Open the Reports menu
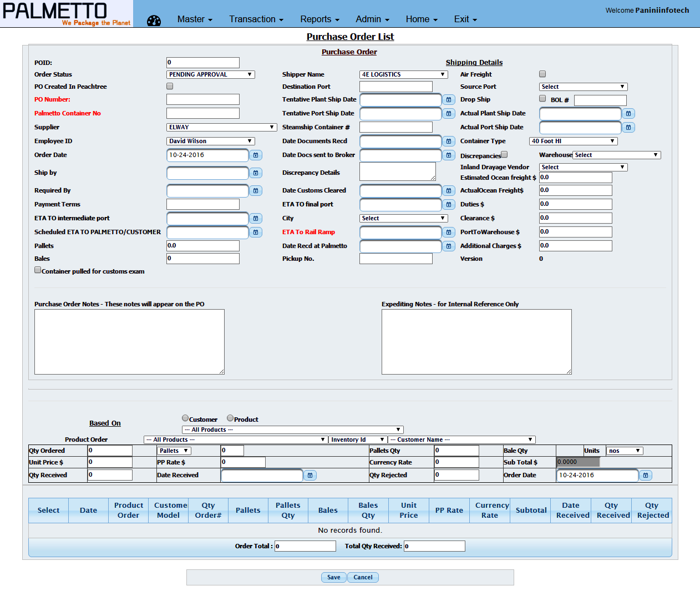 (319, 19)
